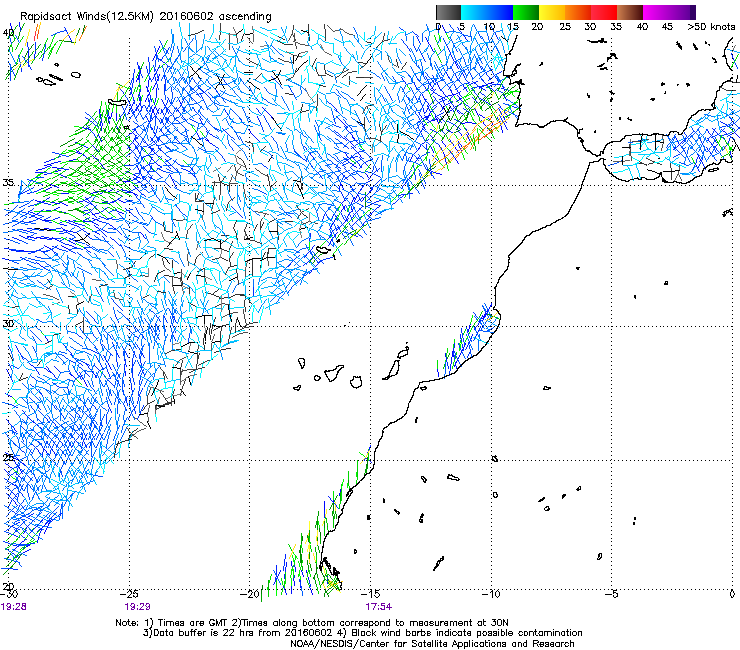
Task: Click the '10' legend scale label
Action: point(489,26)
